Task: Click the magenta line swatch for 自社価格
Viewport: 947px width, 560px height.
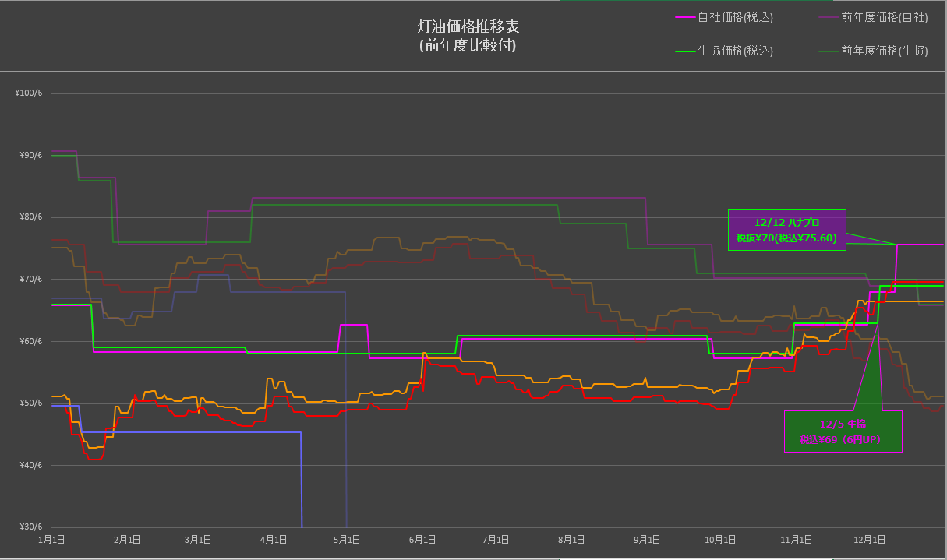Action: coord(684,16)
